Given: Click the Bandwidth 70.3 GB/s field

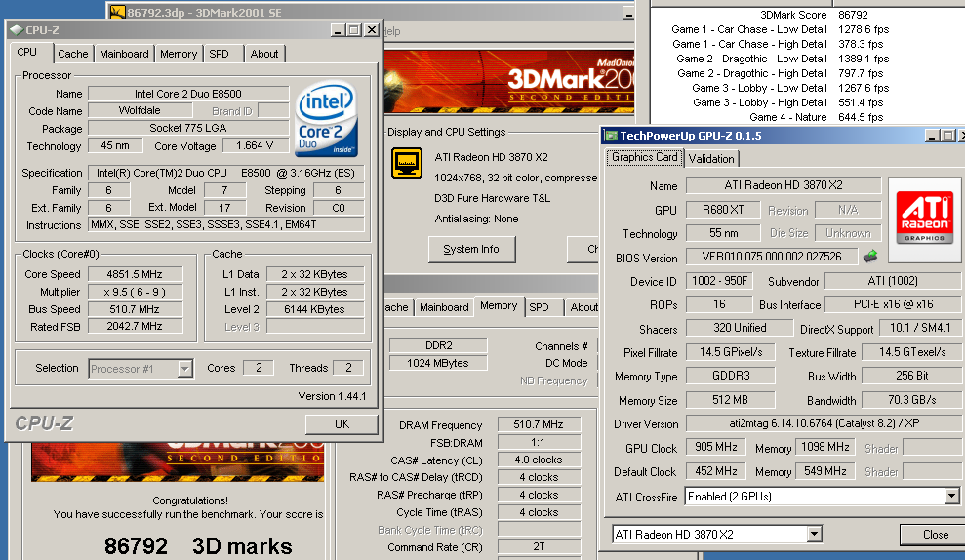Looking at the screenshot, I should pyautogui.click(x=912, y=400).
